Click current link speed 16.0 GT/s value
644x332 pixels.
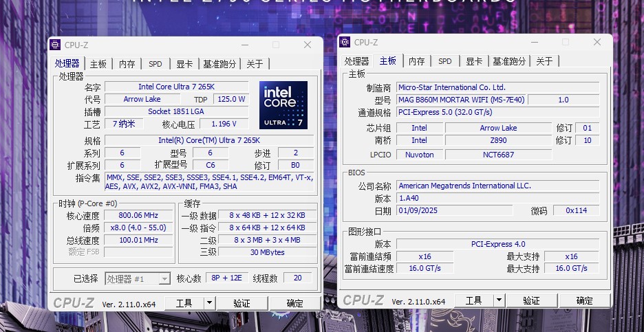coord(425,268)
